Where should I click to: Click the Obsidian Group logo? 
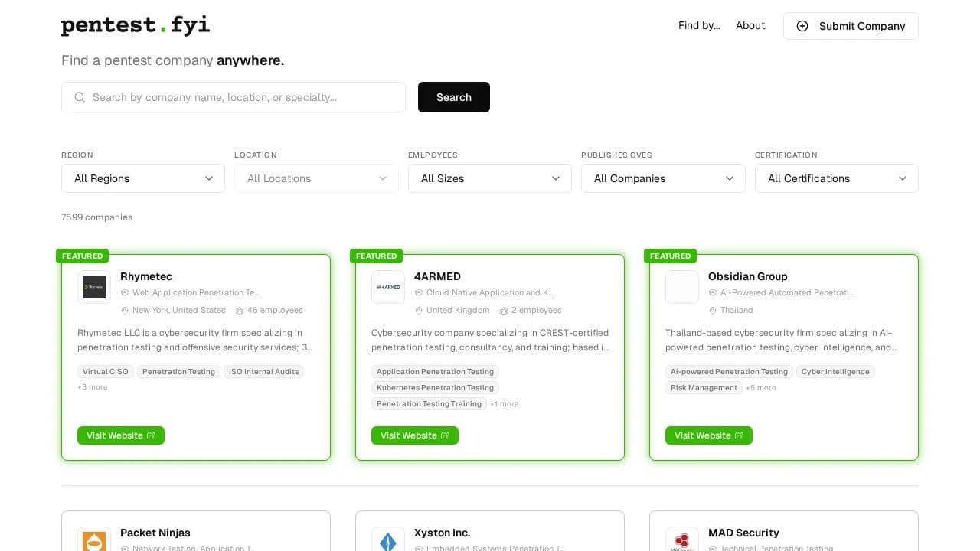click(681, 287)
